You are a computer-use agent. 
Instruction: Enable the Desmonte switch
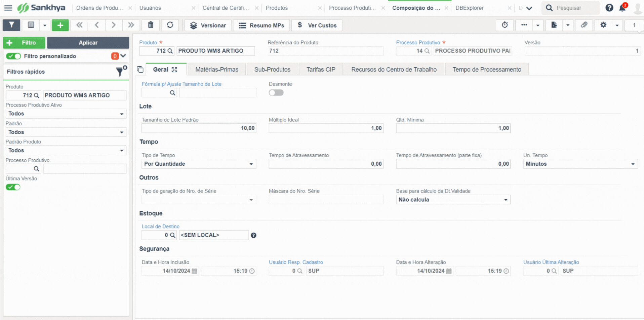click(276, 93)
